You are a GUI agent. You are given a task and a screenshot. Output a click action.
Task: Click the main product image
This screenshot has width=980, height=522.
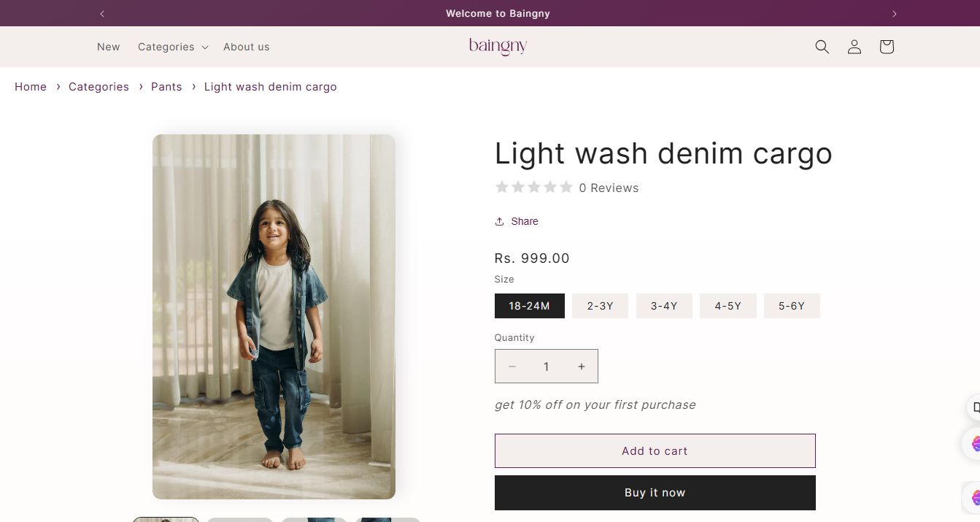[x=274, y=316]
